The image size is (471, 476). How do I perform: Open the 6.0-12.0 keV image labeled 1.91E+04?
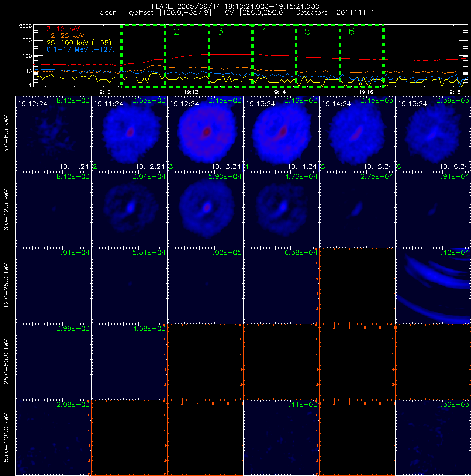[x=433, y=210]
